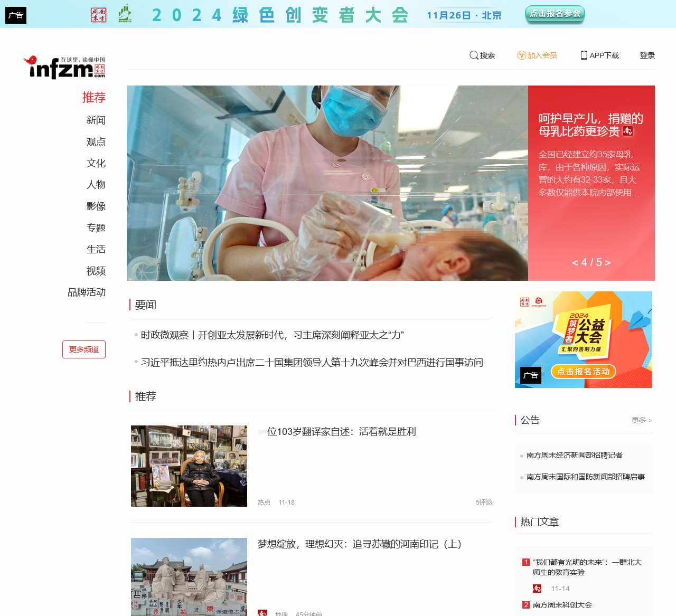
Task: Go to the 文化 section
Action: tap(96, 163)
